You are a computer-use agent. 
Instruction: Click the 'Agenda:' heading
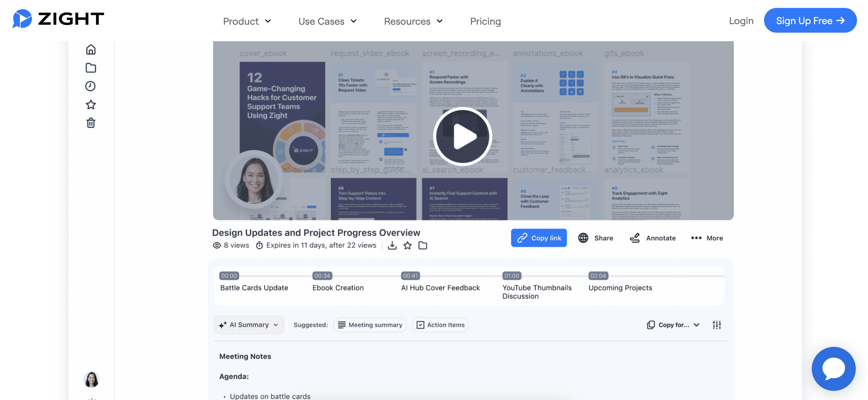[234, 376]
